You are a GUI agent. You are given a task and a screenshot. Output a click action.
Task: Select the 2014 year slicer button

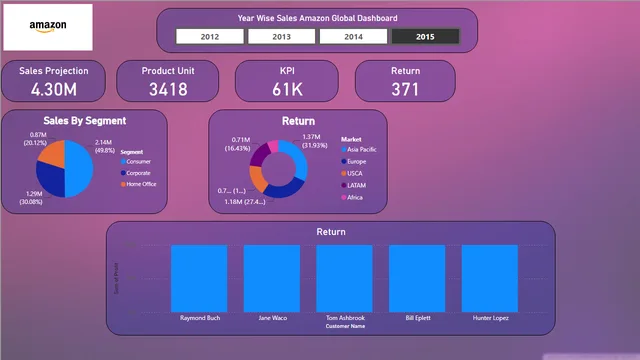(353, 37)
